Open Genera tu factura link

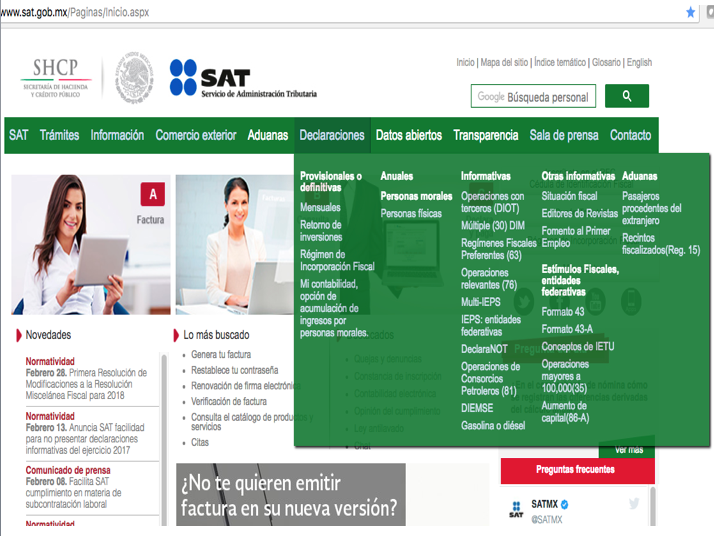coord(221,354)
